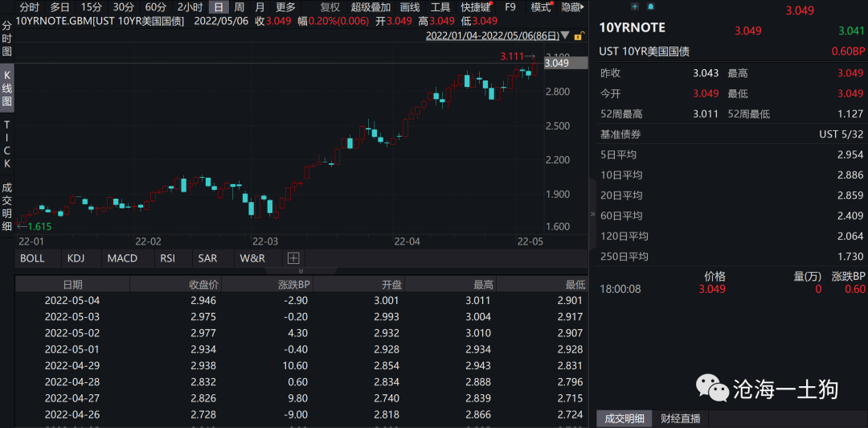Click the 3.111 high marker on chart
Screen dimensions: 868x428
click(x=511, y=56)
